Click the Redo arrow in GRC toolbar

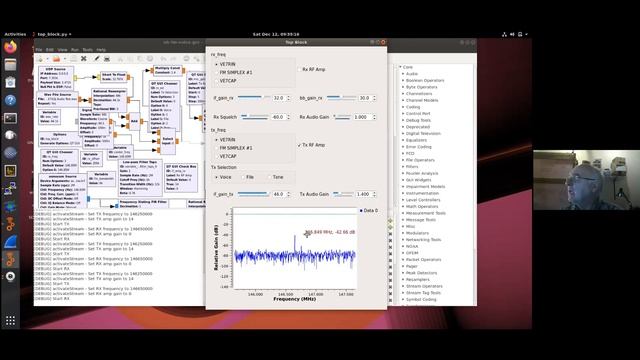point(173,59)
